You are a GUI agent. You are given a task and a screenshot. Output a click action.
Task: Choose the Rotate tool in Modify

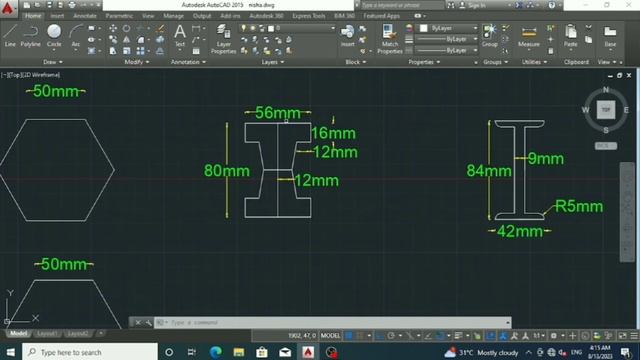pos(127,28)
